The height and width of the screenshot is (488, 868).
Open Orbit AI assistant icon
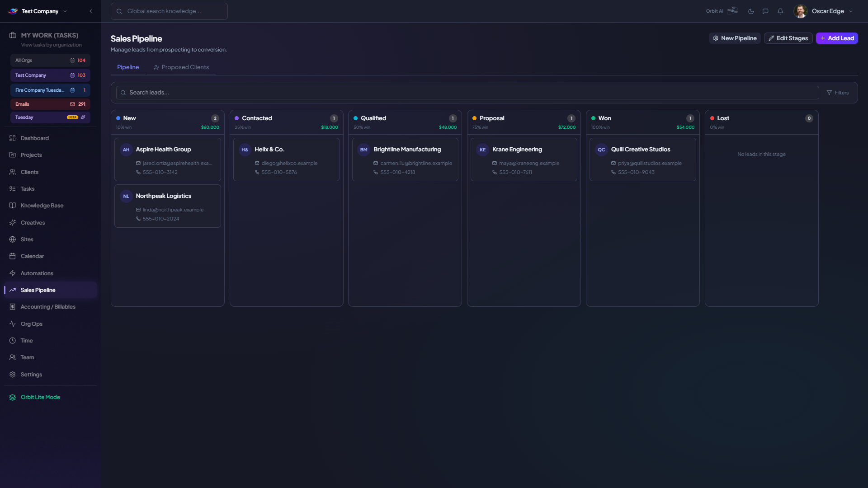point(732,11)
